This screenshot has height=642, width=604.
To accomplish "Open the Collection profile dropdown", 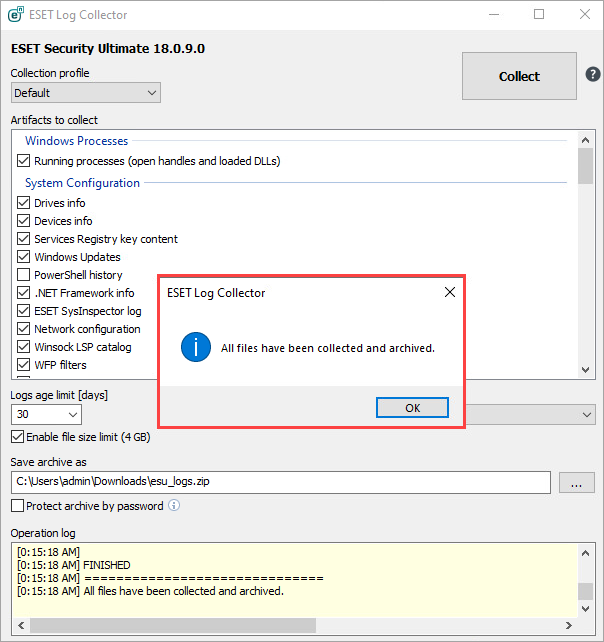I will tap(86, 93).
